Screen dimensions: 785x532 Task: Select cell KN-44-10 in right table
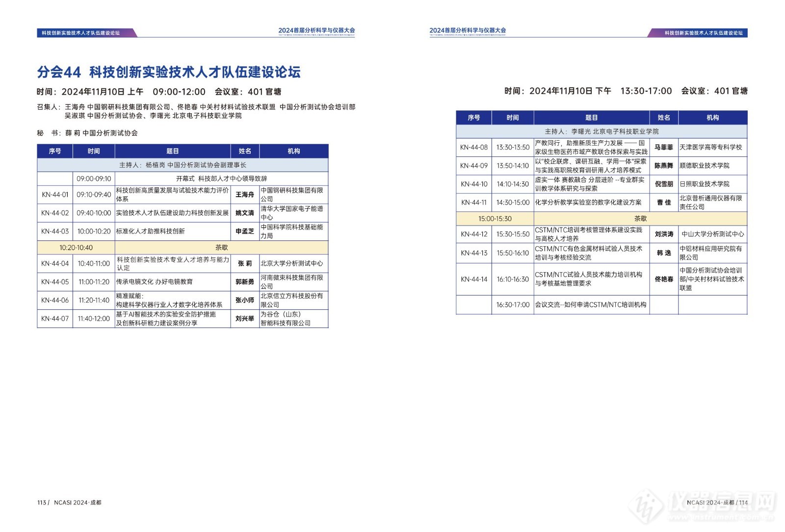[474, 184]
